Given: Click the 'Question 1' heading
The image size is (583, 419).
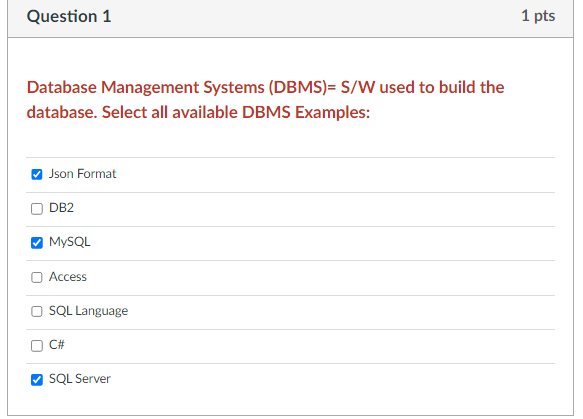Looking at the screenshot, I should pyautogui.click(x=69, y=16).
